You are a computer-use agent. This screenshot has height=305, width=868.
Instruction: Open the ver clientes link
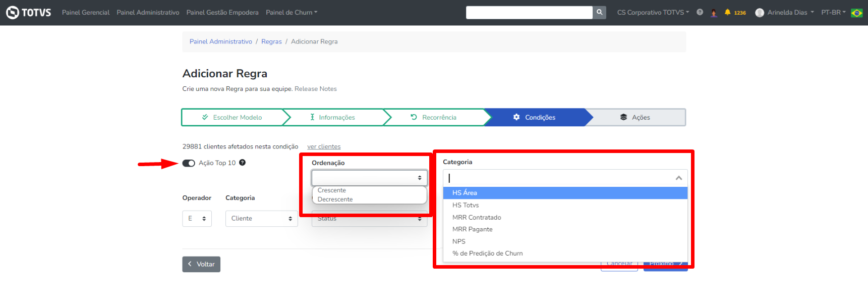324,147
